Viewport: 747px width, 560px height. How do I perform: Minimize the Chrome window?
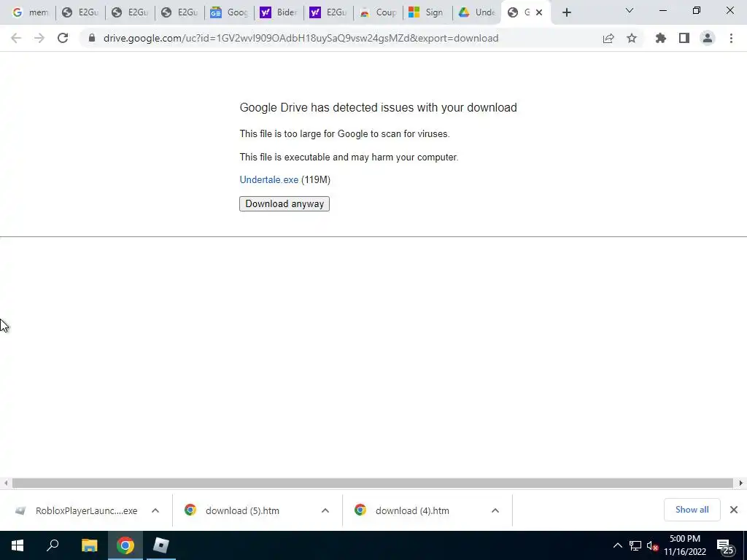(662, 10)
